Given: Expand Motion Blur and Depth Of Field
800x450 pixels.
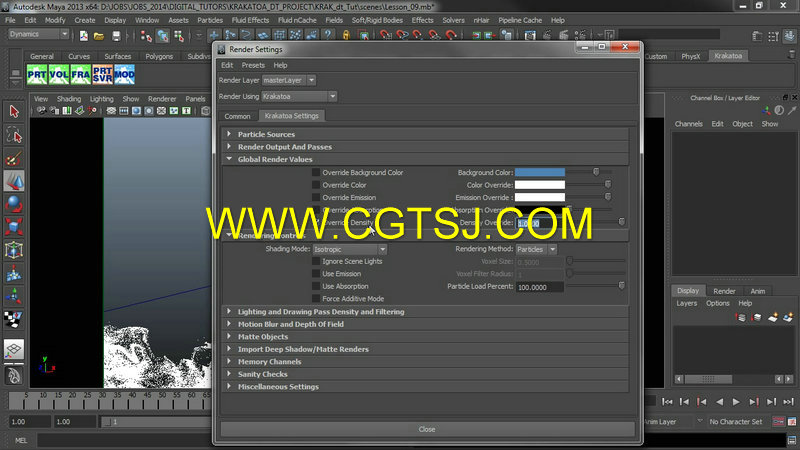Looking at the screenshot, I should click(x=229, y=324).
